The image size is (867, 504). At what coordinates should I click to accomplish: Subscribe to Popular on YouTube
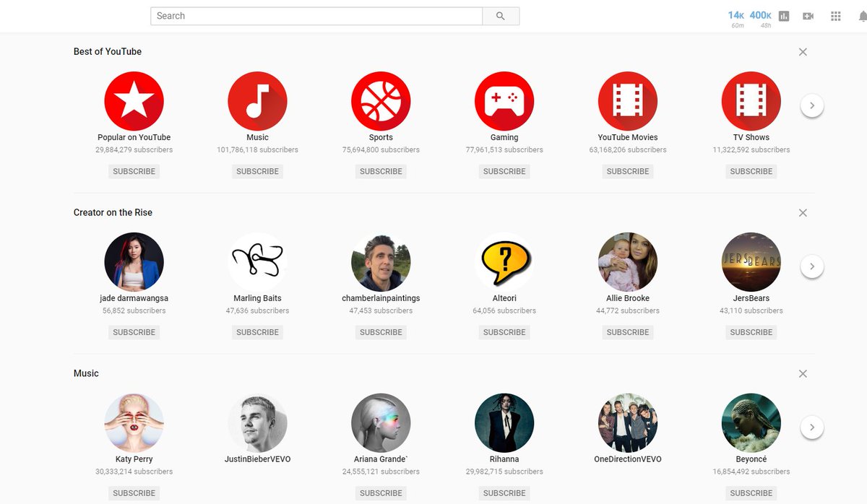(134, 171)
